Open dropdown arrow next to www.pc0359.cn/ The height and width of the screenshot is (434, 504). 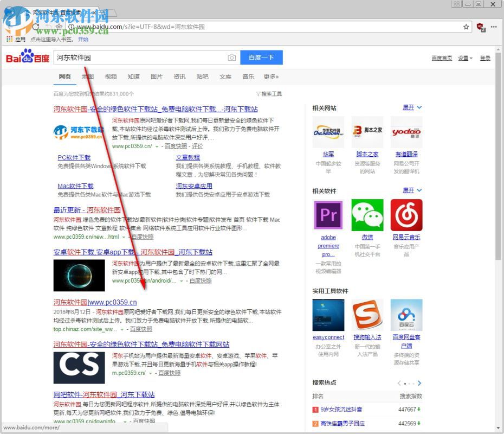pos(157,146)
